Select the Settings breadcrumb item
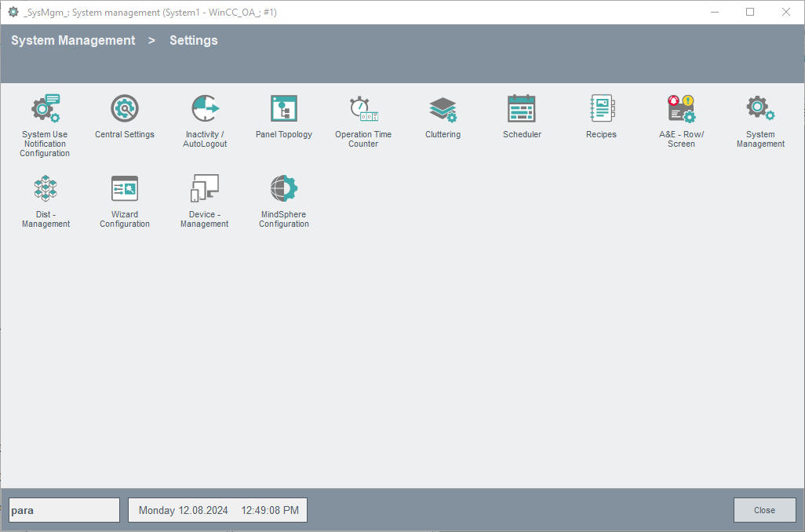The width and height of the screenshot is (805, 532). pyautogui.click(x=194, y=41)
